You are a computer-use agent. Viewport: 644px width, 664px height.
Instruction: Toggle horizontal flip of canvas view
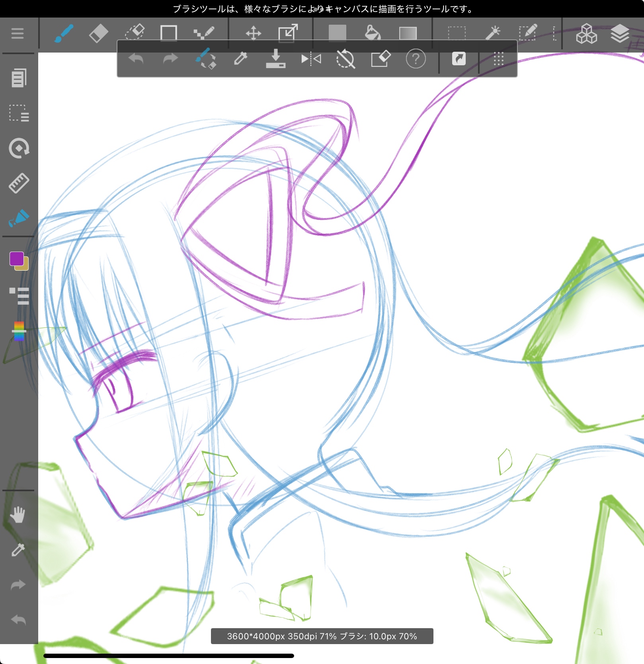click(311, 59)
